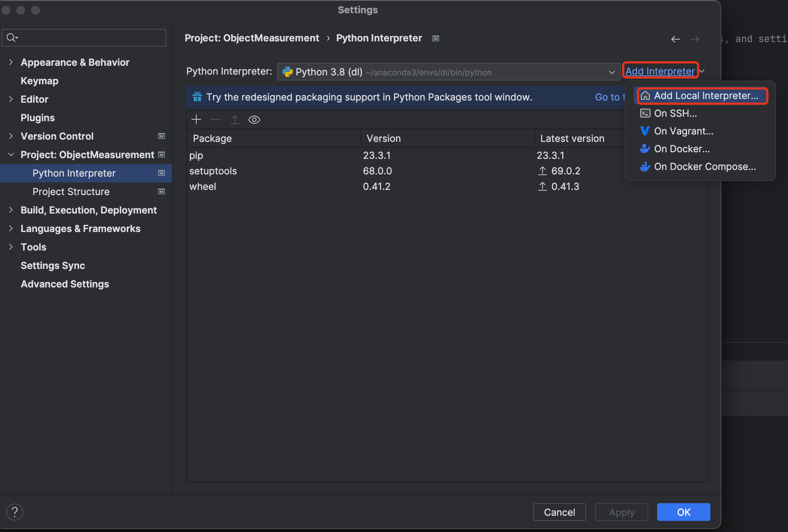Screen dimensions: 788x532
Task: Select On Docker Compose option
Action: click(704, 167)
